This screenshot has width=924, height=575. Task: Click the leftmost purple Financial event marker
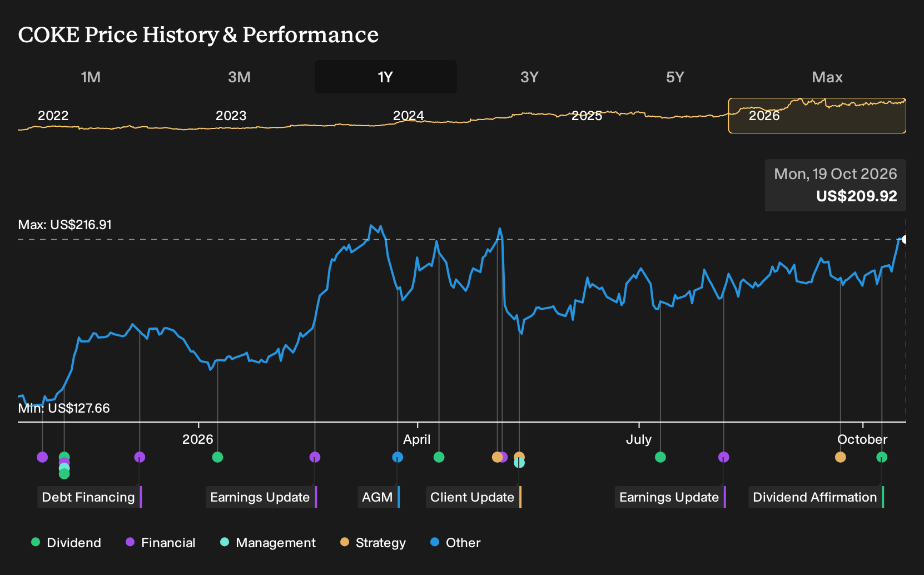click(42, 457)
